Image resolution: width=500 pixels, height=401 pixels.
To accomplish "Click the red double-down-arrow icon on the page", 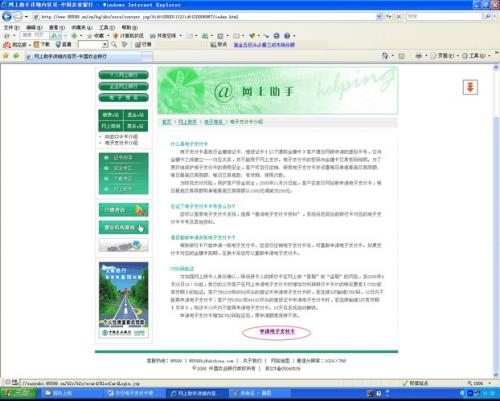I will [470, 88].
